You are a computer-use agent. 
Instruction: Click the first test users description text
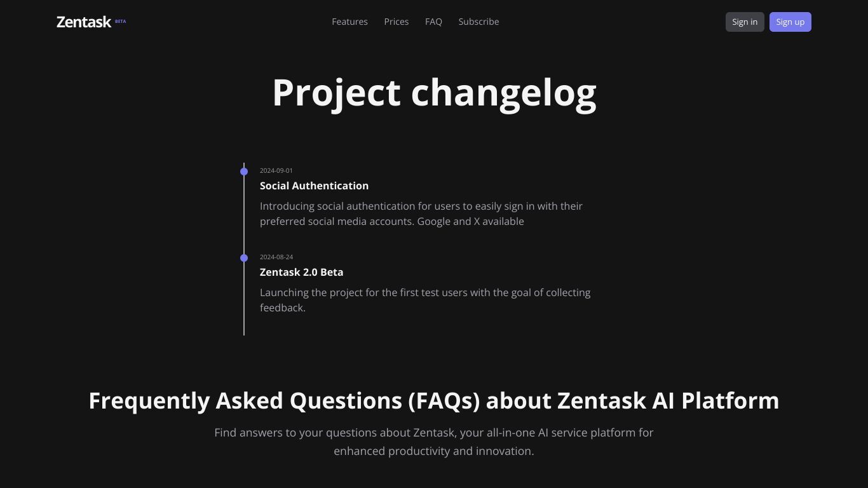(425, 300)
